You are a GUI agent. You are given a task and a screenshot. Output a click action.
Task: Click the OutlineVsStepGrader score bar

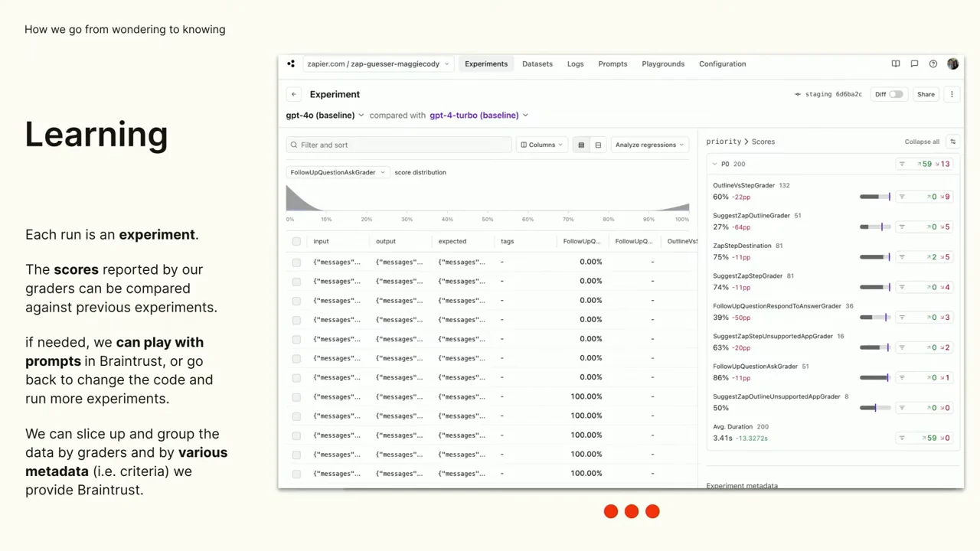875,197
